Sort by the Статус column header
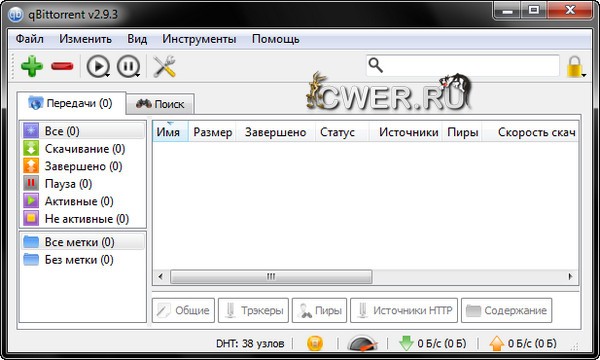This screenshot has height=360, width=600. pyautogui.click(x=342, y=132)
